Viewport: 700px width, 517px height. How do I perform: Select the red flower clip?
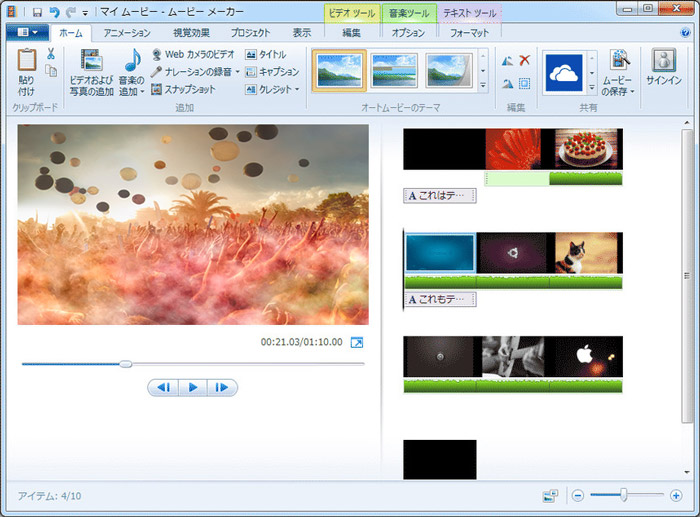click(512, 149)
